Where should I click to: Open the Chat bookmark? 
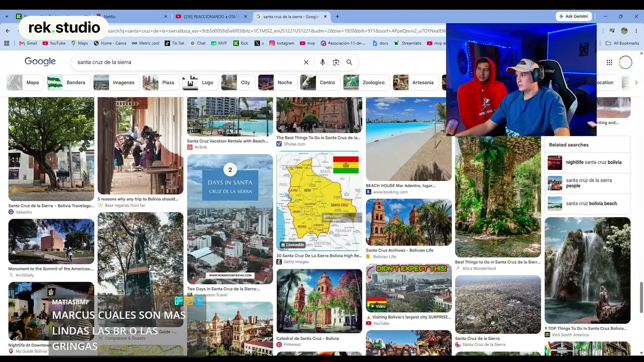pos(198,43)
